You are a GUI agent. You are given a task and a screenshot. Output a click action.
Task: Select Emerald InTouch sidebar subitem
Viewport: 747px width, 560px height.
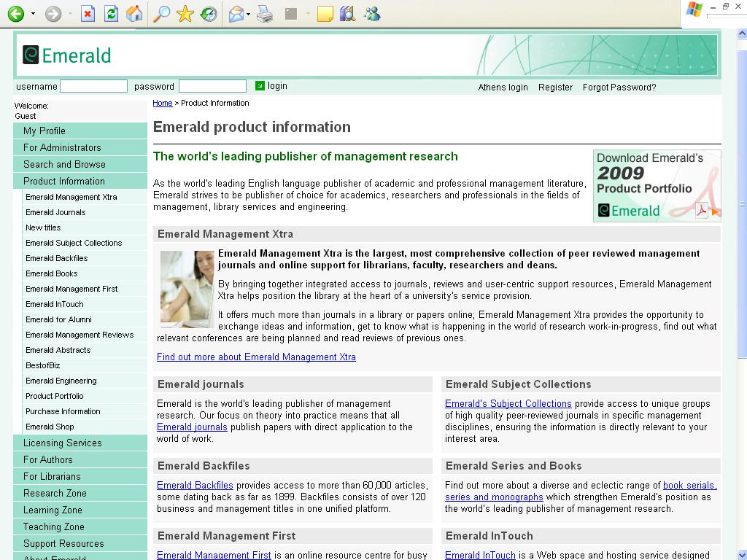[x=85, y=304]
